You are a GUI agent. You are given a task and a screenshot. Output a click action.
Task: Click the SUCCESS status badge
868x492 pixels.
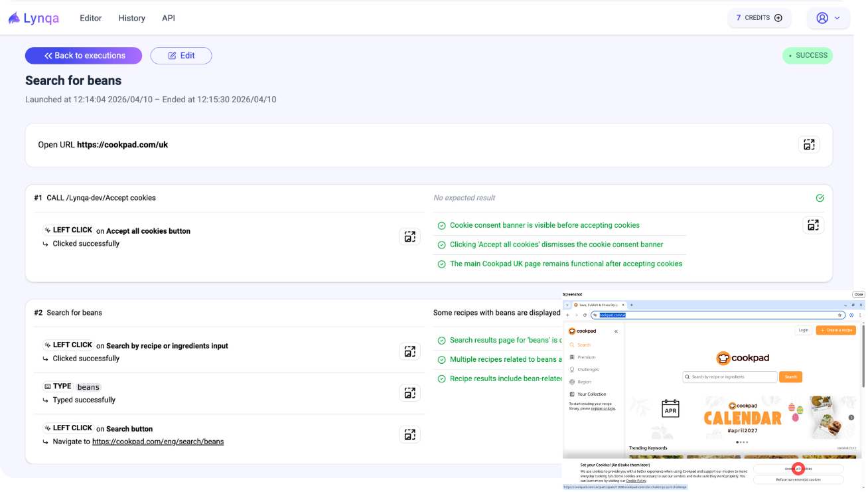pos(808,56)
